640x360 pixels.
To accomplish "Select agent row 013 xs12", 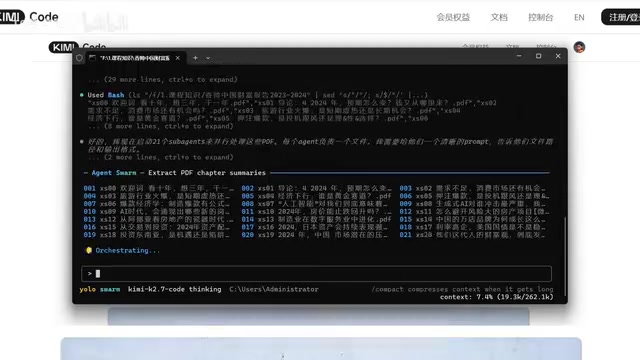I will pyautogui.click(x=159, y=219).
